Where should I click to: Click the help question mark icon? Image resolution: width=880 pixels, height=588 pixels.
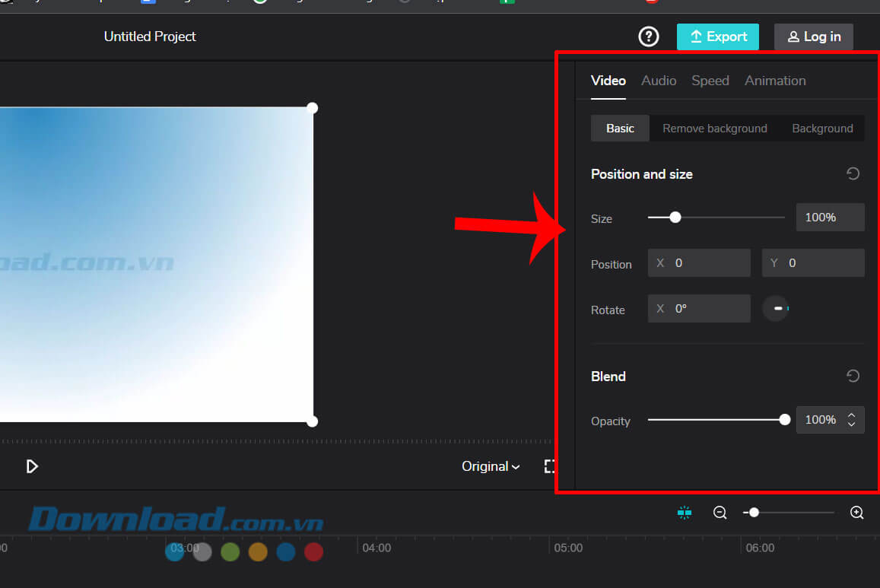point(648,37)
